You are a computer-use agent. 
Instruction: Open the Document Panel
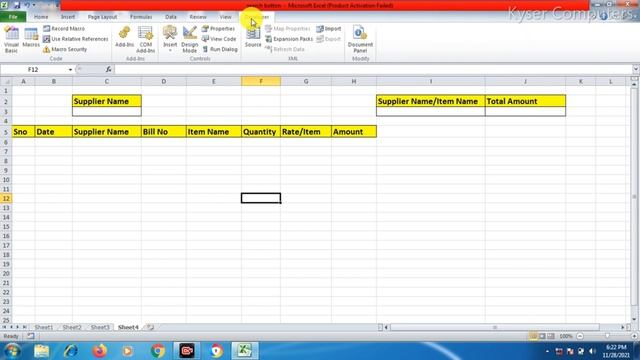click(360, 39)
